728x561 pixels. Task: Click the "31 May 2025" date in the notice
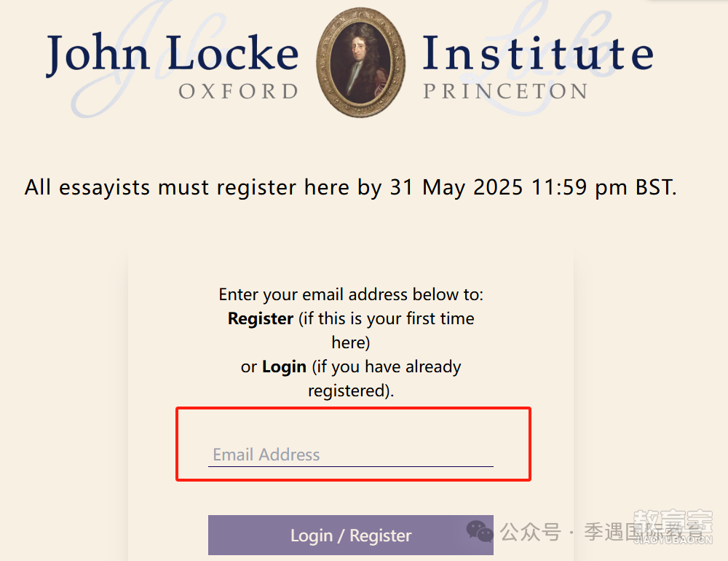pyautogui.click(x=456, y=187)
